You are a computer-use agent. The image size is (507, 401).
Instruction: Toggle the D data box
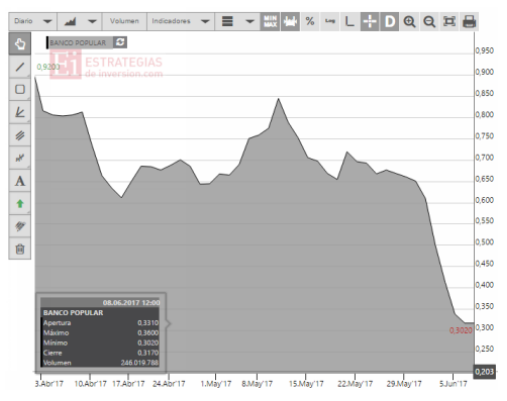coord(390,22)
